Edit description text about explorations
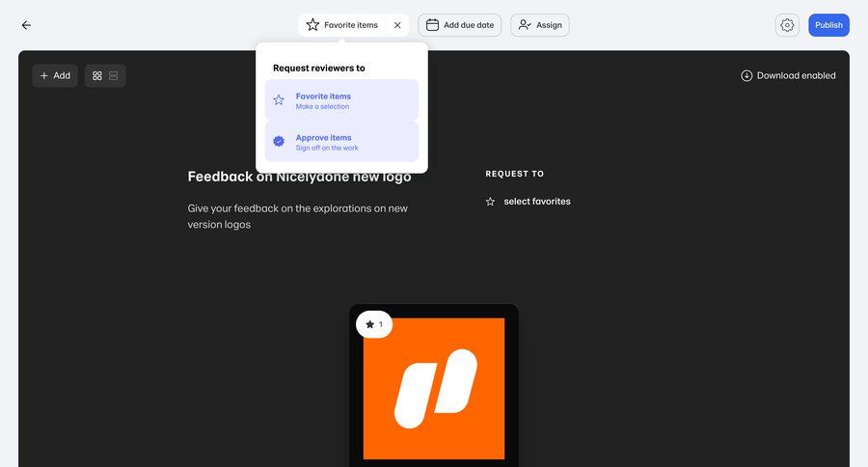The height and width of the screenshot is (467, 868). point(298,216)
